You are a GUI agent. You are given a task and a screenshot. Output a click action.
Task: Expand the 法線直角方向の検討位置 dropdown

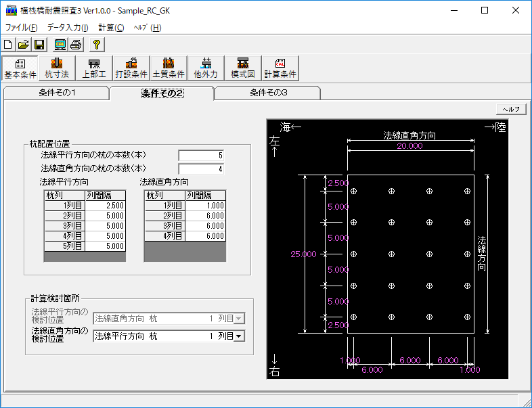[x=239, y=336]
